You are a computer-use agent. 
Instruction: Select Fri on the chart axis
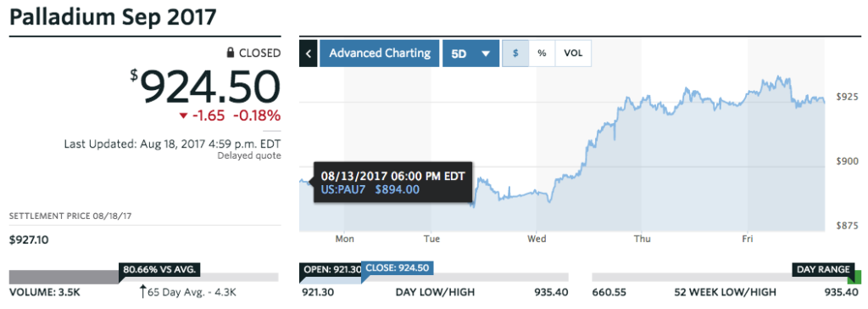tap(748, 239)
